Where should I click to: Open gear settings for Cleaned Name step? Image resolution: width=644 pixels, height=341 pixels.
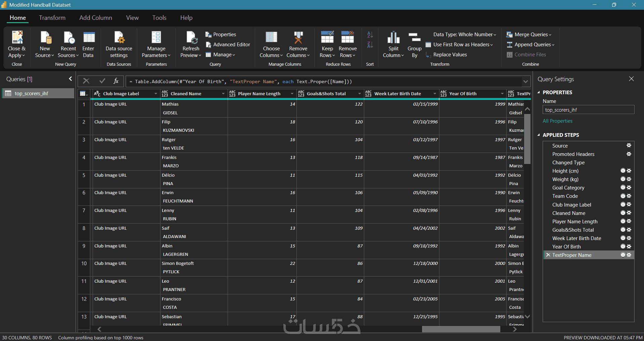[629, 213]
